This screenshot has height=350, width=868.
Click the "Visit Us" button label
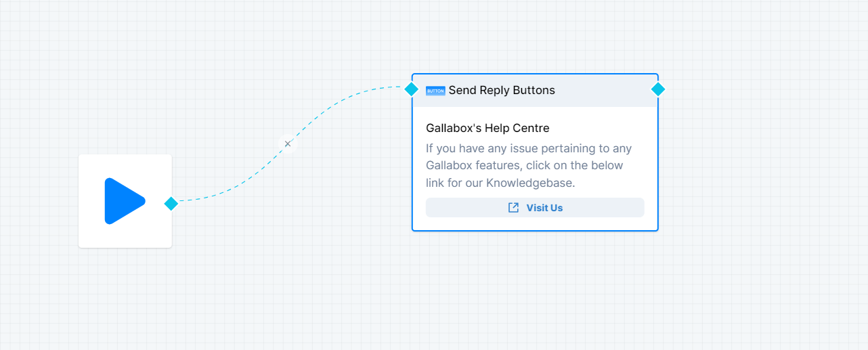(544, 208)
